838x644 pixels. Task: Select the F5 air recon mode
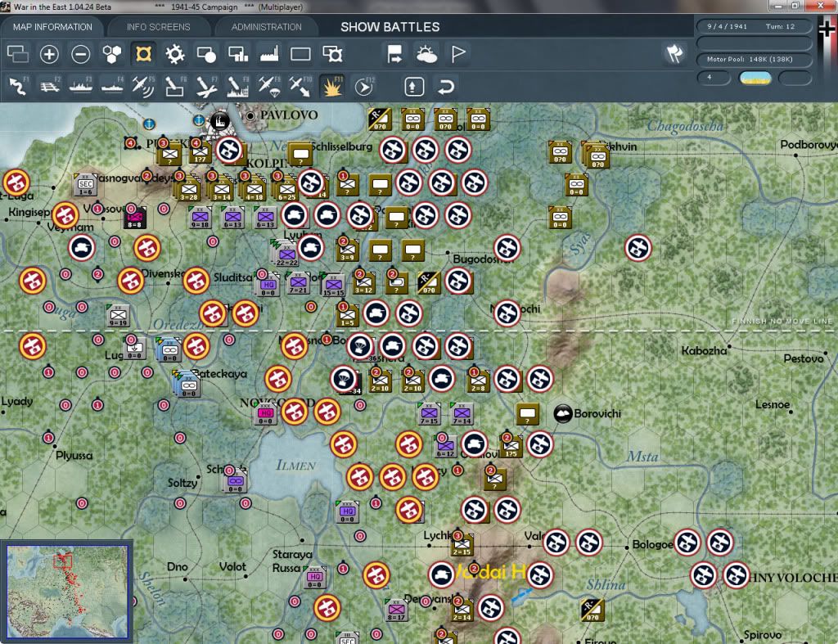[x=143, y=86]
